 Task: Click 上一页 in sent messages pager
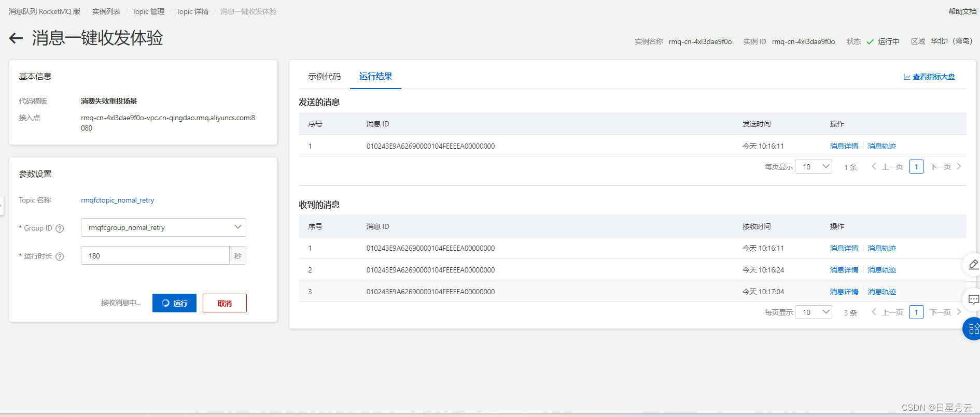point(892,167)
